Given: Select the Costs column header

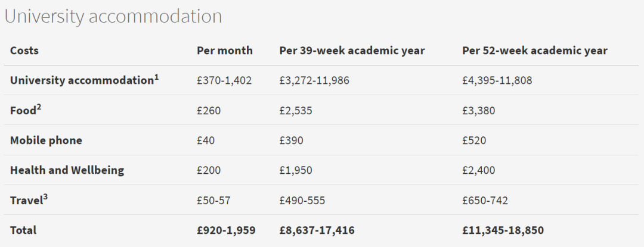Looking at the screenshot, I should tap(24, 51).
